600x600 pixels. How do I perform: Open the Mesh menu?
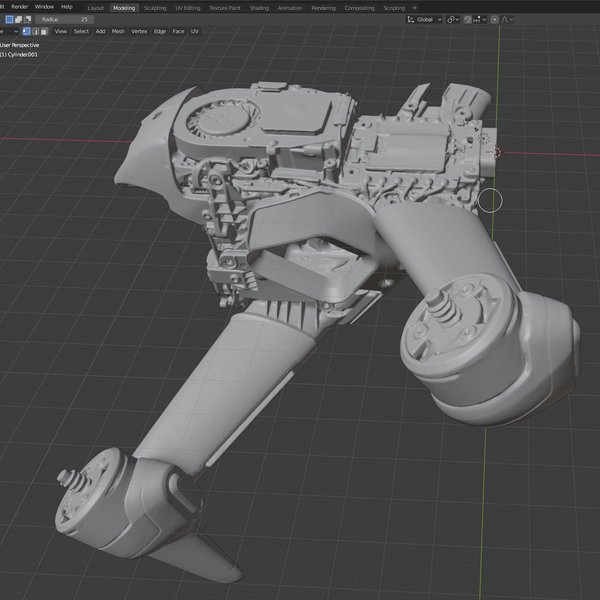[118, 31]
